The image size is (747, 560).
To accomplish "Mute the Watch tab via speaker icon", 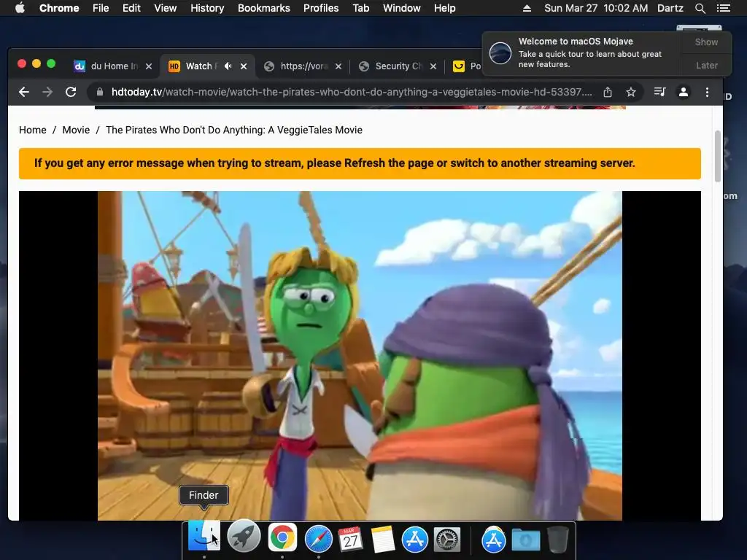I will (x=228, y=66).
